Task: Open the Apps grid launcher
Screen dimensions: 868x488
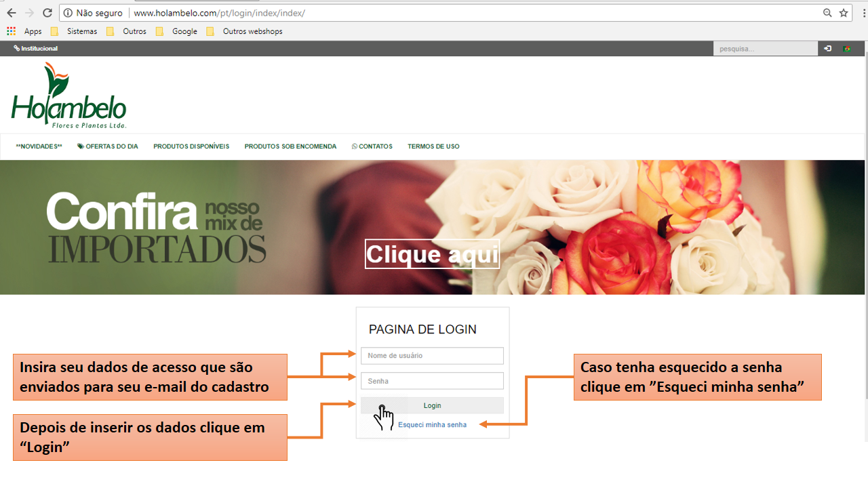Action: (x=11, y=30)
